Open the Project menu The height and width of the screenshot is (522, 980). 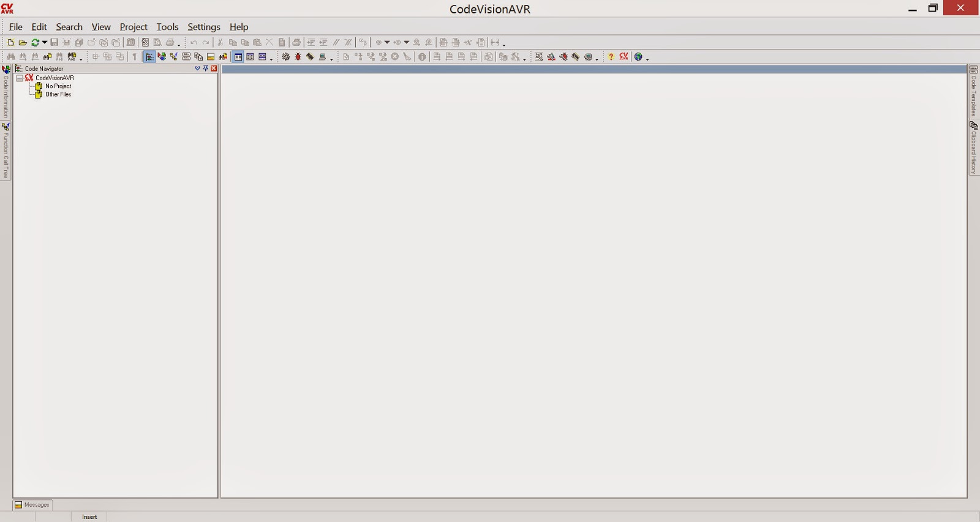pos(134,27)
